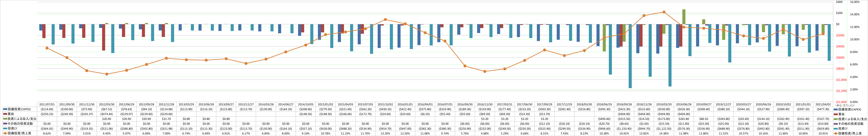Click the 2011/07/01 column header
The height and width of the screenshot is (136, 868).
coord(47,104)
